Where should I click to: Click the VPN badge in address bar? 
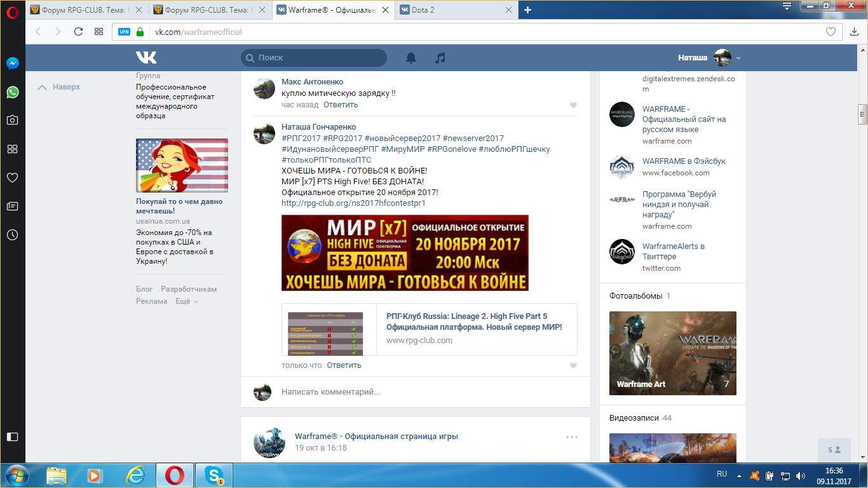(124, 32)
